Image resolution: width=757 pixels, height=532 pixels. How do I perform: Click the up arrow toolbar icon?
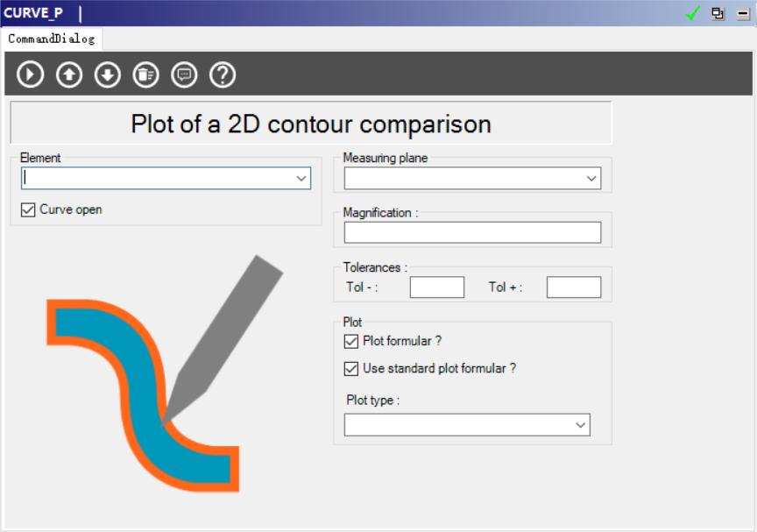click(x=68, y=74)
